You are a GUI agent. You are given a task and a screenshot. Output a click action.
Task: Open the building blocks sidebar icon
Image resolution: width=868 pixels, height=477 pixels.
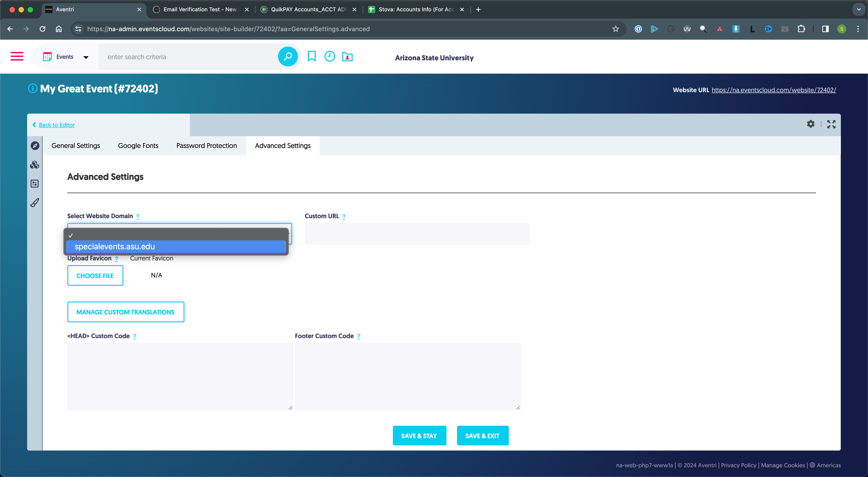pos(35,165)
